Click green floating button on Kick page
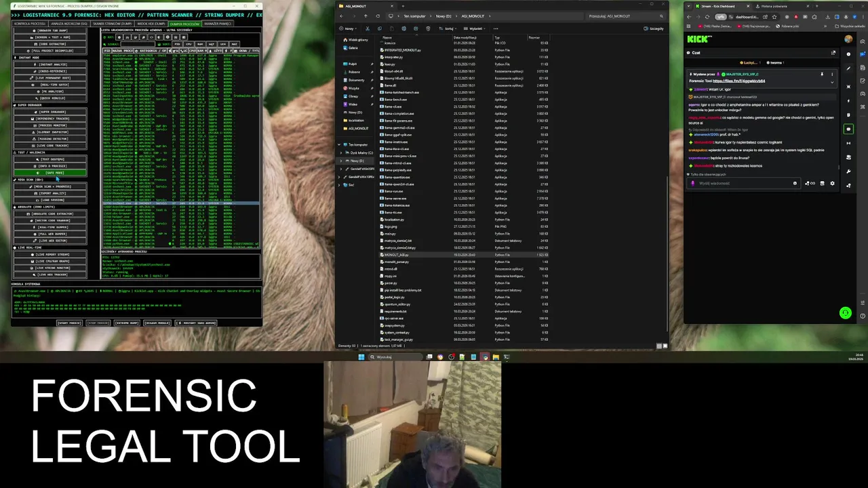Viewport: 868px width, 488px height. [845, 312]
